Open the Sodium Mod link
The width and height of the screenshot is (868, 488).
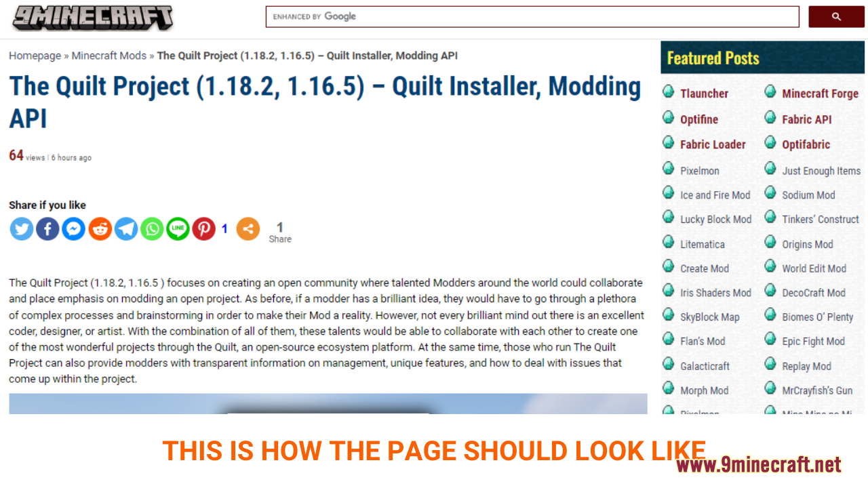click(x=808, y=195)
